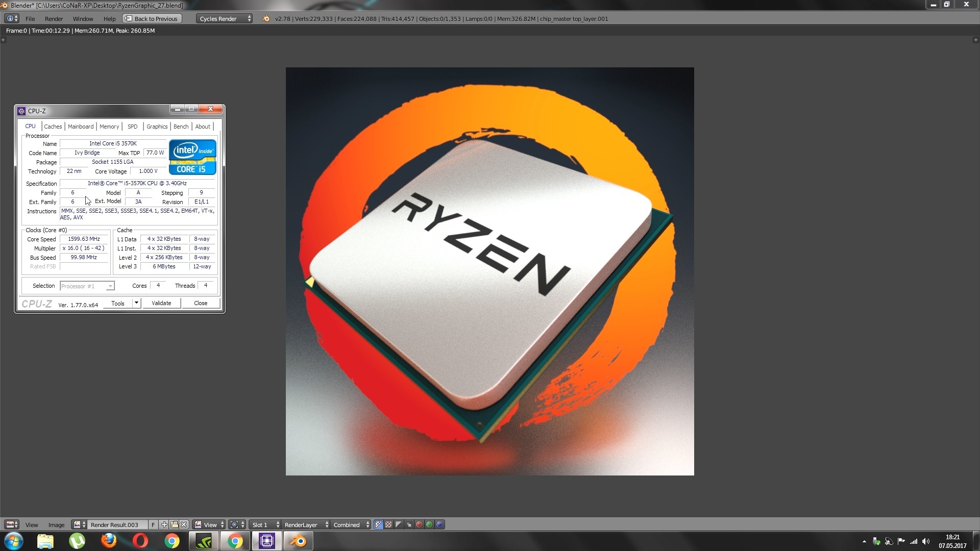Viewport: 980px width, 551px height.
Task: Click the volume speaker tray icon
Action: point(926,541)
